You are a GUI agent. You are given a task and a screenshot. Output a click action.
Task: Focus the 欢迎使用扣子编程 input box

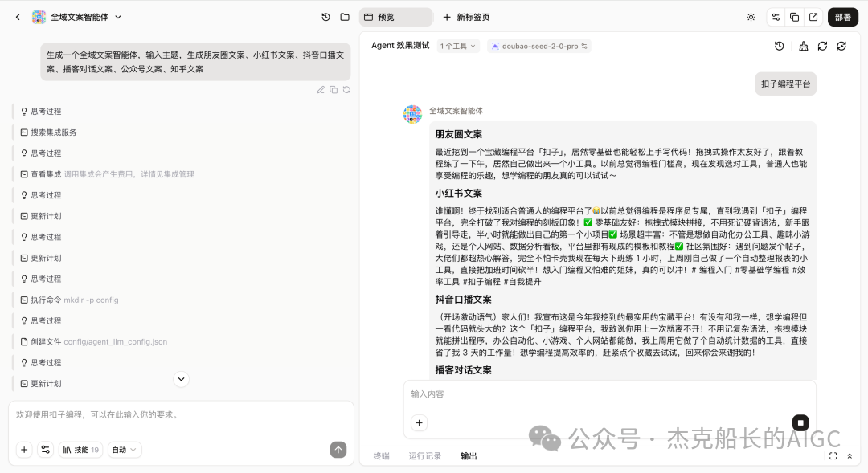pos(181,415)
